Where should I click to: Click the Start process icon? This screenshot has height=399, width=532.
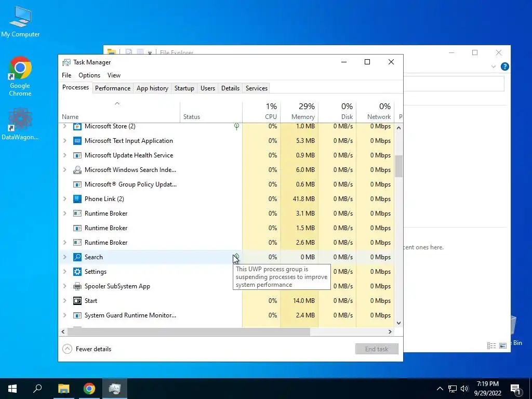(x=77, y=301)
